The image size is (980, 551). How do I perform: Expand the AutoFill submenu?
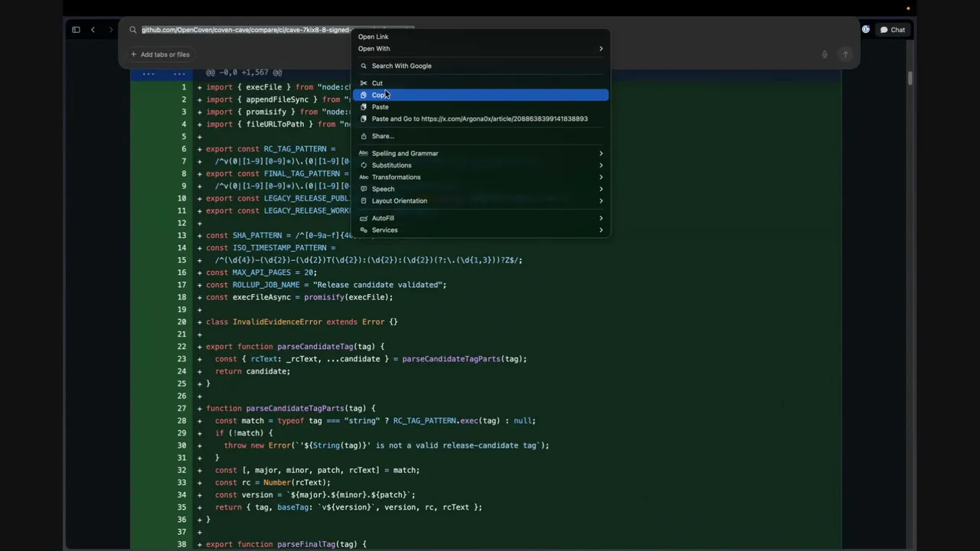pos(481,218)
